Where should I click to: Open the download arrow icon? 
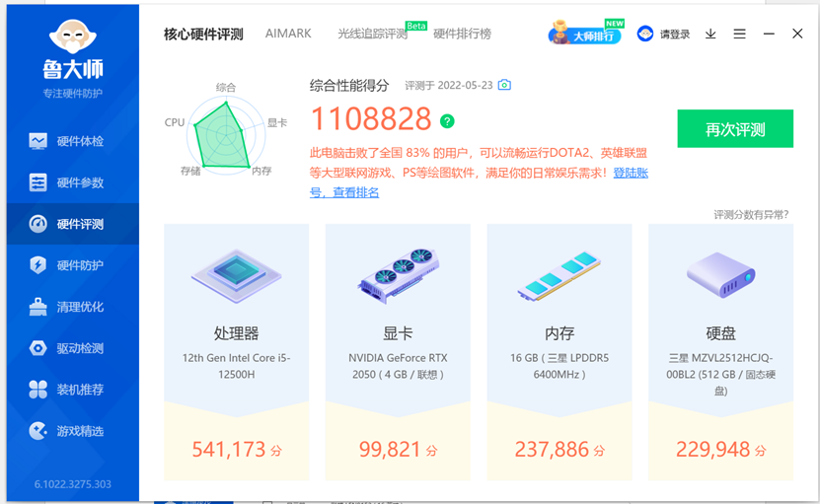point(710,34)
